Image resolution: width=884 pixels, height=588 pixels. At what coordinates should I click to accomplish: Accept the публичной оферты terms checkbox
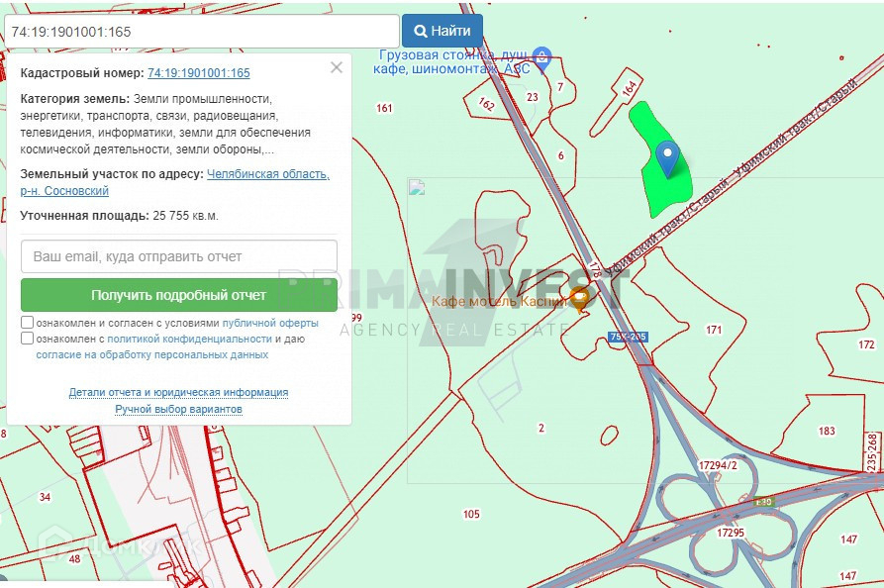tap(27, 323)
